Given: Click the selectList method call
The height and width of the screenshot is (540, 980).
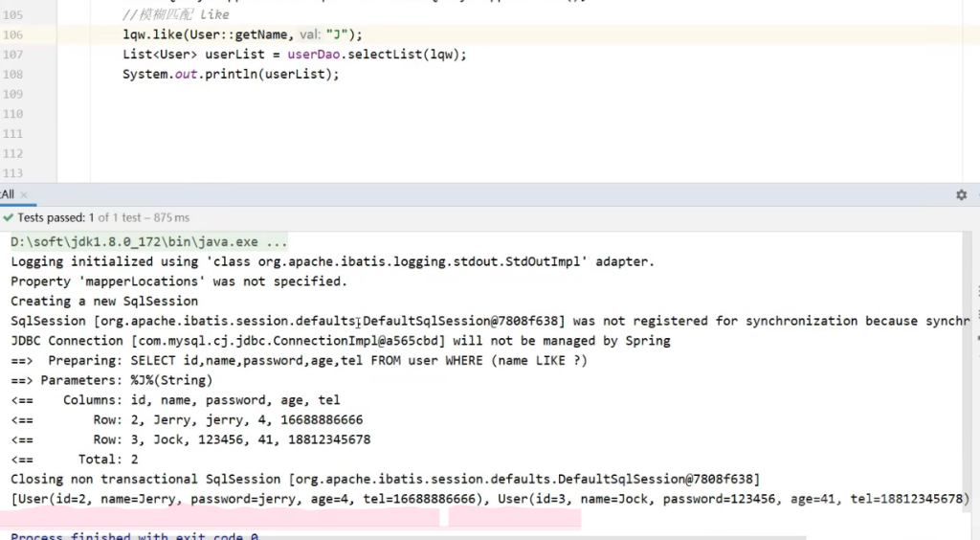Looking at the screenshot, I should coord(387,55).
